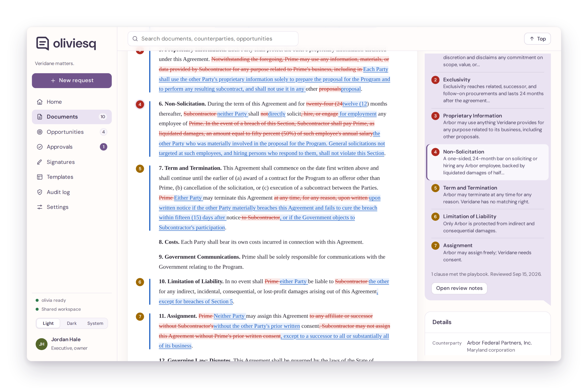This screenshot has width=588, height=388.
Task: Open Settings from sidebar
Action: tap(72, 207)
